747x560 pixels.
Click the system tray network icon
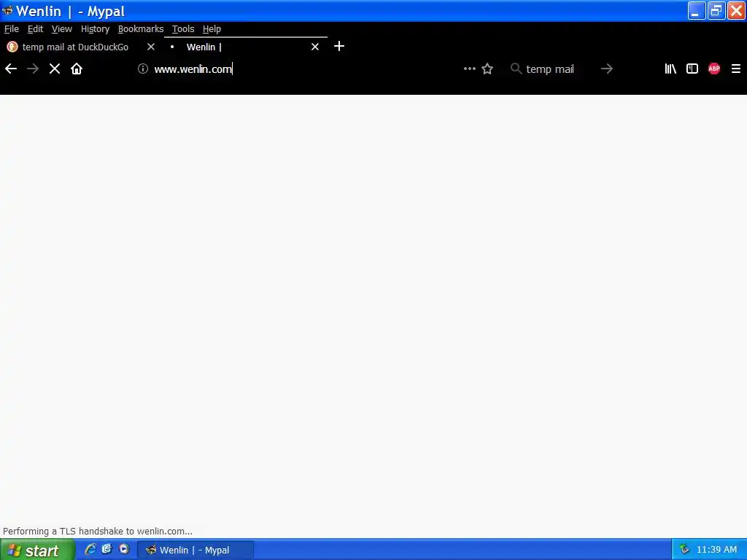[684, 549]
